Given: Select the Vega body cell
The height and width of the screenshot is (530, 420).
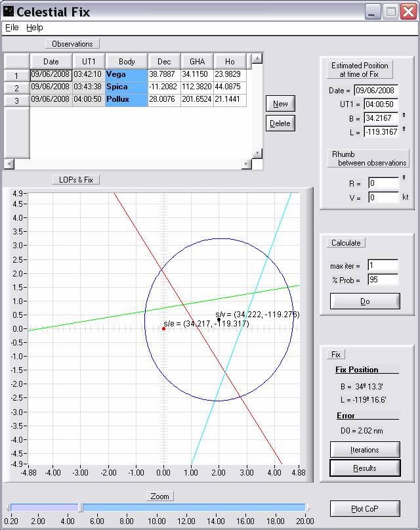Looking at the screenshot, I should [126, 74].
